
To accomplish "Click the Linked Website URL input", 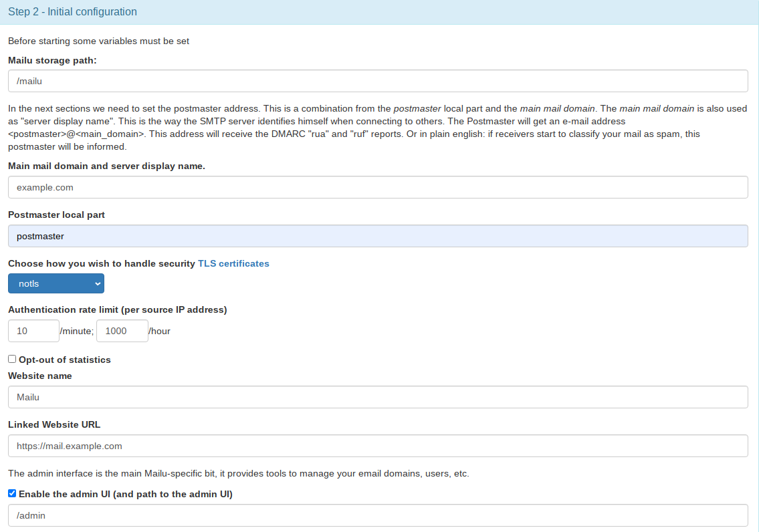I will [378, 446].
